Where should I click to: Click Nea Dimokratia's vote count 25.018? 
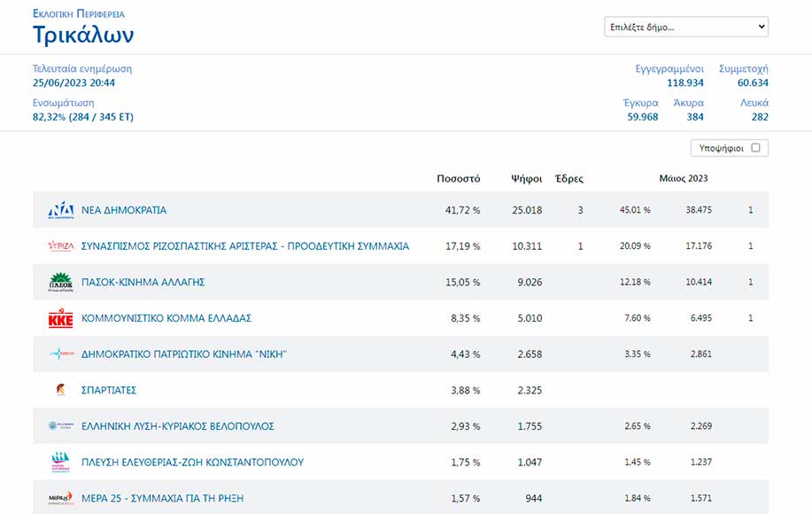[527, 210]
